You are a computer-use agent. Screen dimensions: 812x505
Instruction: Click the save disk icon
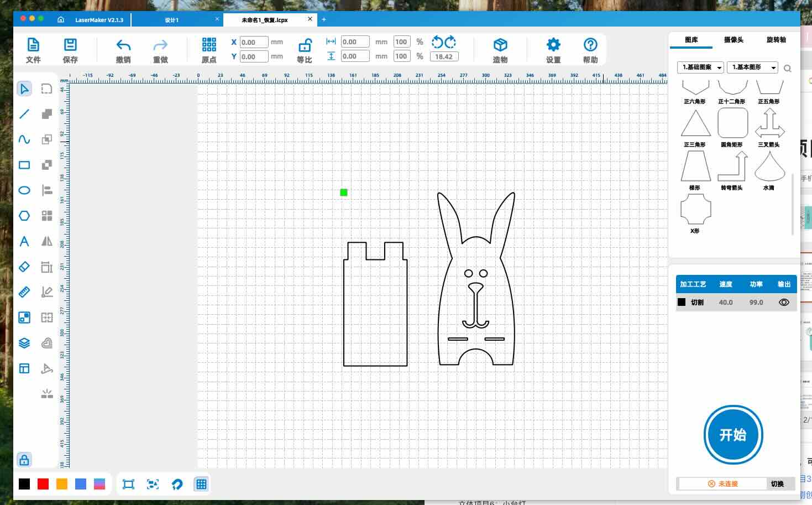coord(70,45)
